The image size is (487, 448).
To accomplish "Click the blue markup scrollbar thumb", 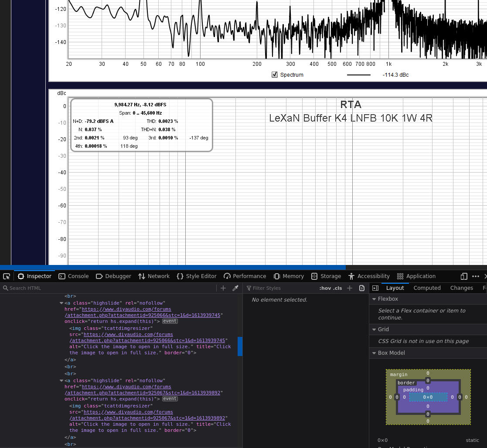I will (240, 346).
